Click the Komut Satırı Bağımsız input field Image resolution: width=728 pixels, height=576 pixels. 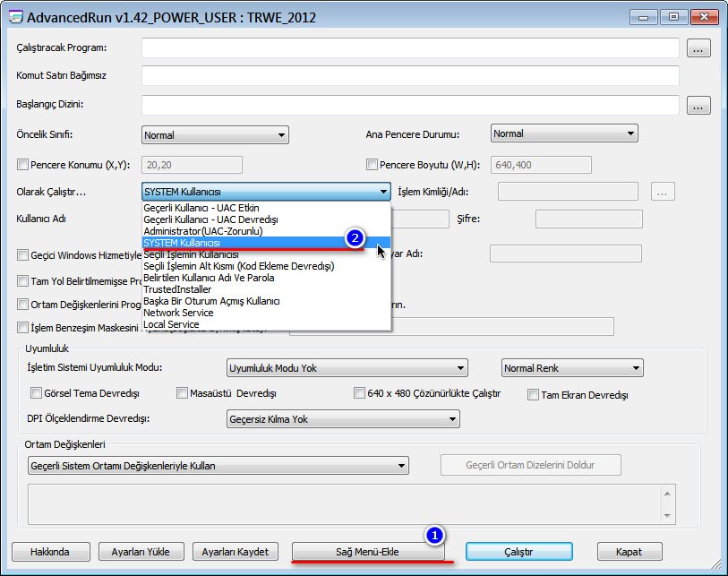coord(410,75)
